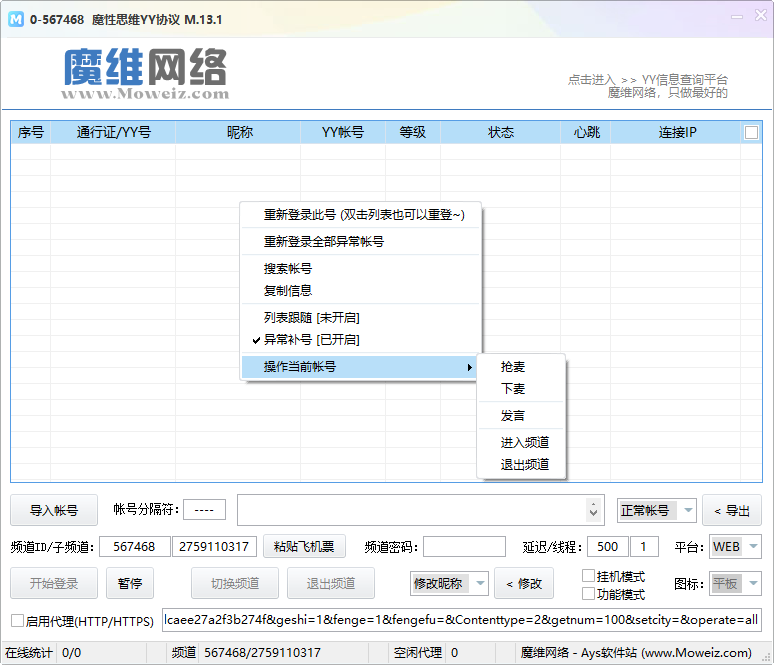774x665 pixels.
Task: Select 搜索帐号 in context menu
Action: tap(360, 269)
